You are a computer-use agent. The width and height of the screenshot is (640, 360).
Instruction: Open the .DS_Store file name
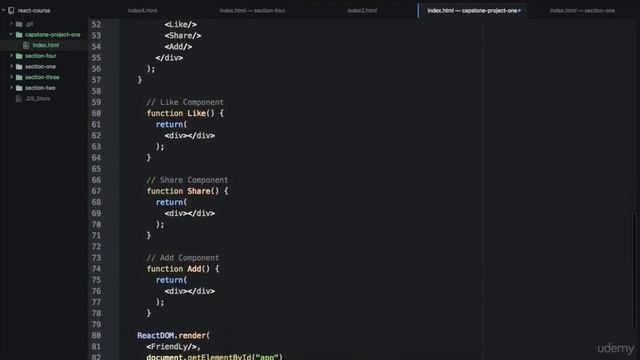38,98
